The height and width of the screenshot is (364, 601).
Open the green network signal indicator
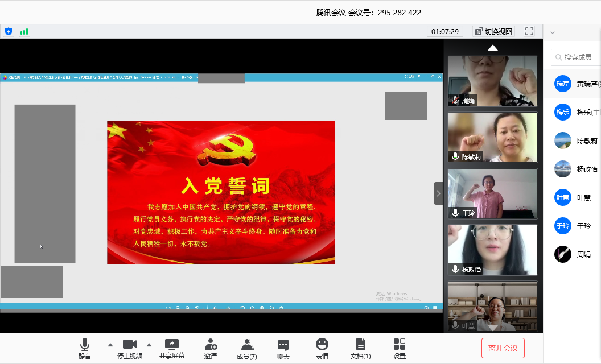click(24, 31)
